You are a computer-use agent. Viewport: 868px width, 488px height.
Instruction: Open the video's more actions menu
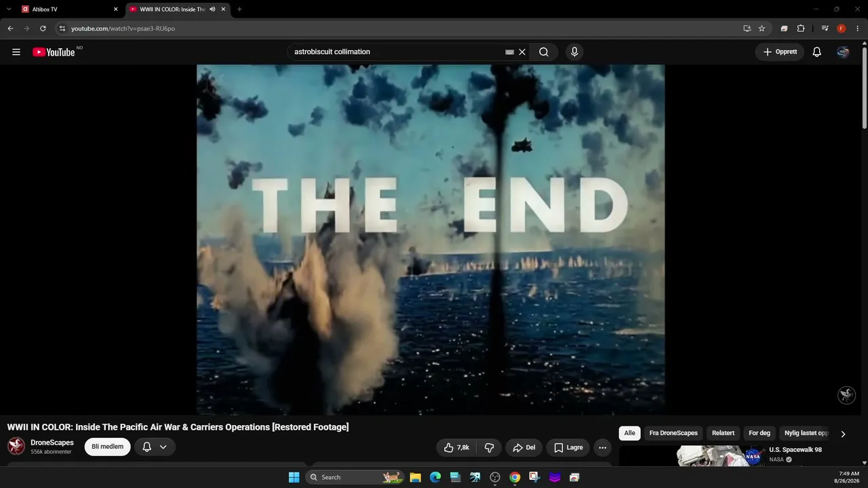pyautogui.click(x=602, y=447)
